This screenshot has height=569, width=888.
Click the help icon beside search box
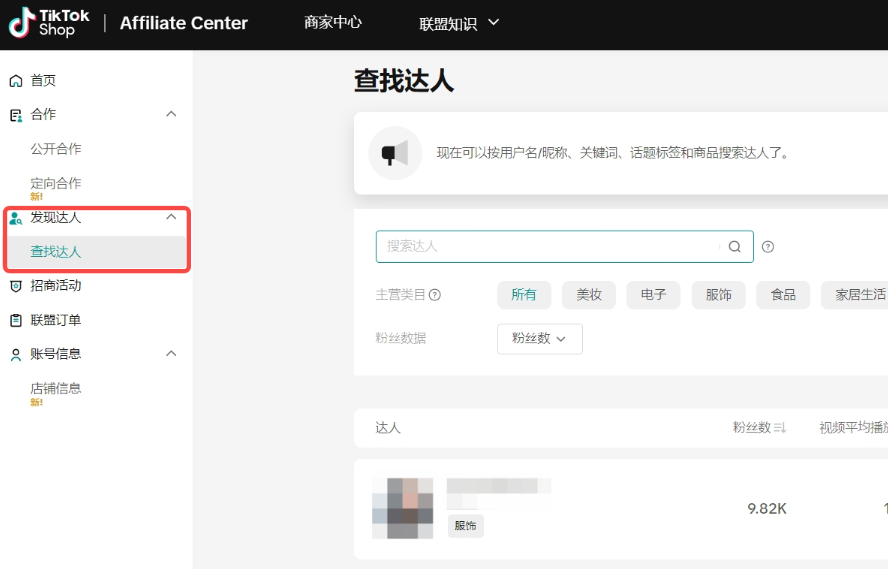pyautogui.click(x=768, y=247)
